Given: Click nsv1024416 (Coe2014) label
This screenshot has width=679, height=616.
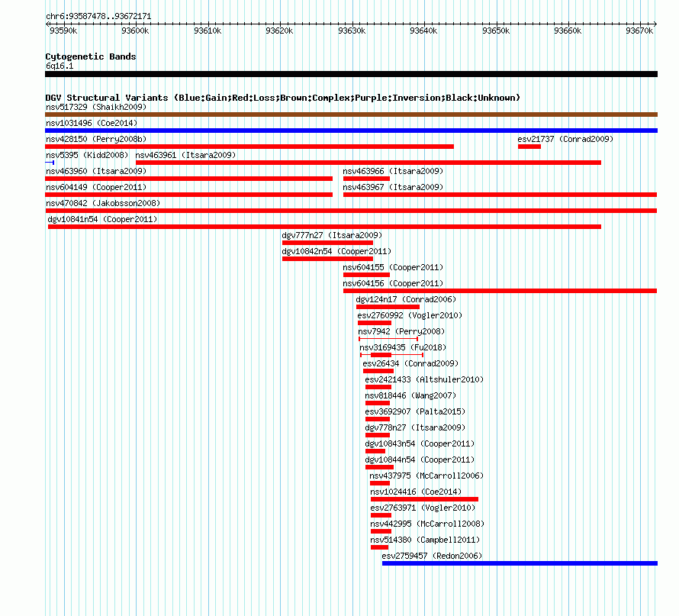Looking at the screenshot, I should [x=416, y=492].
